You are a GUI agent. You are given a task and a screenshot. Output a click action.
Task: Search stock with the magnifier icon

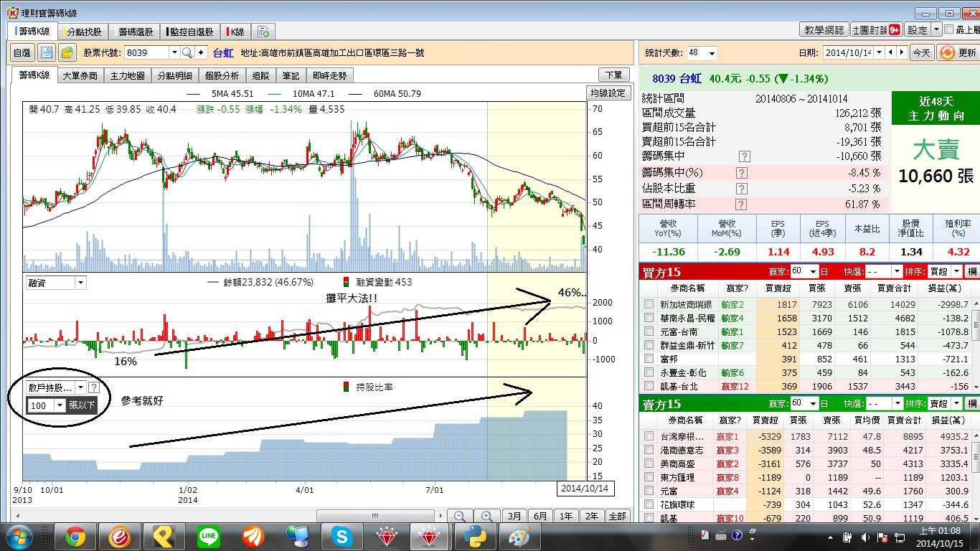[x=187, y=52]
